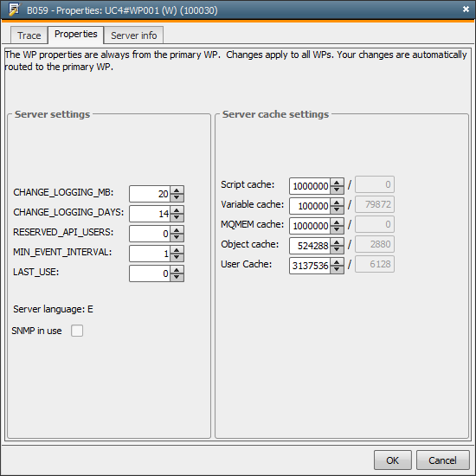
Task: Lower Variable cache with down arrow
Action: coord(337,209)
